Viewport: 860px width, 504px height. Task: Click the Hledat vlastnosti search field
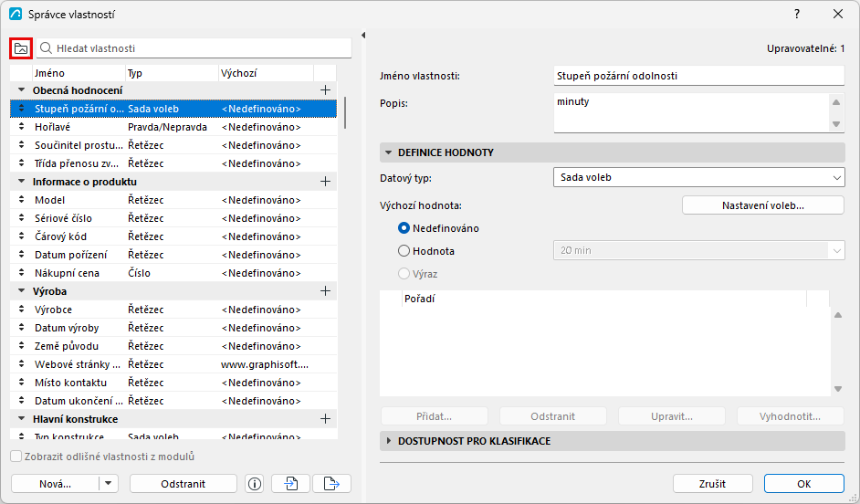(194, 48)
